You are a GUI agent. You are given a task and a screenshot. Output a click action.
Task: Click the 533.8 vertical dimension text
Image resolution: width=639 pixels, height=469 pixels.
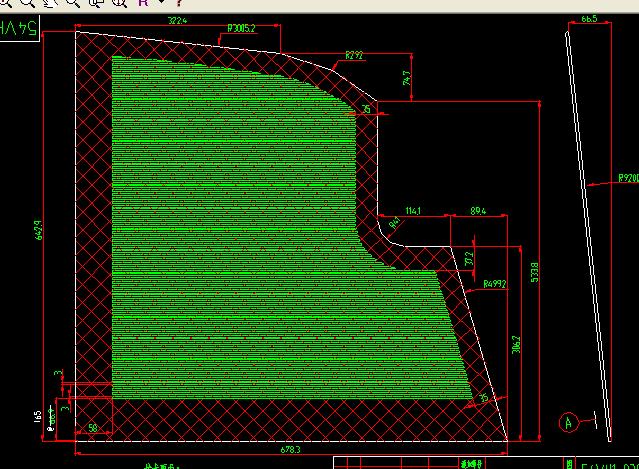(535, 272)
